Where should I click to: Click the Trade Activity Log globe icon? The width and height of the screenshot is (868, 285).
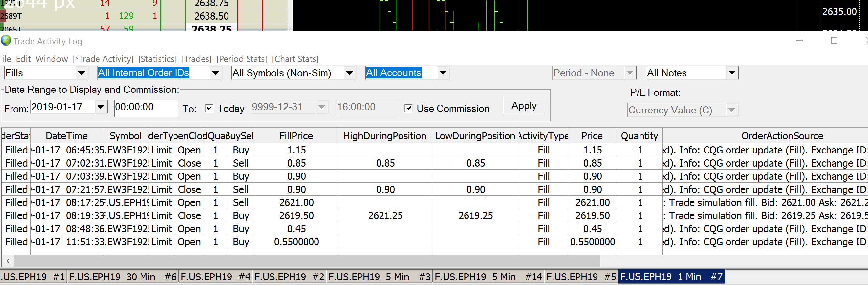(x=6, y=41)
